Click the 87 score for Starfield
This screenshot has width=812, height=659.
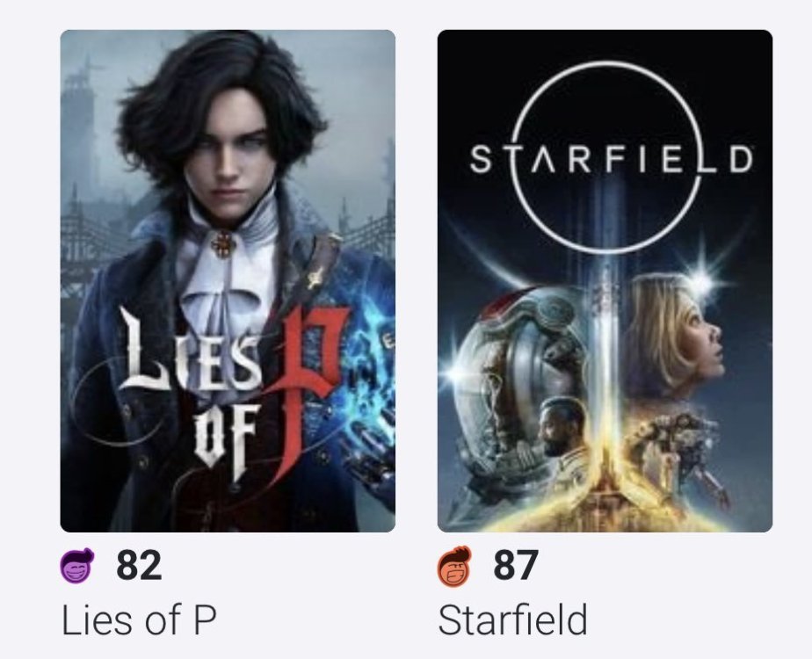point(515,566)
